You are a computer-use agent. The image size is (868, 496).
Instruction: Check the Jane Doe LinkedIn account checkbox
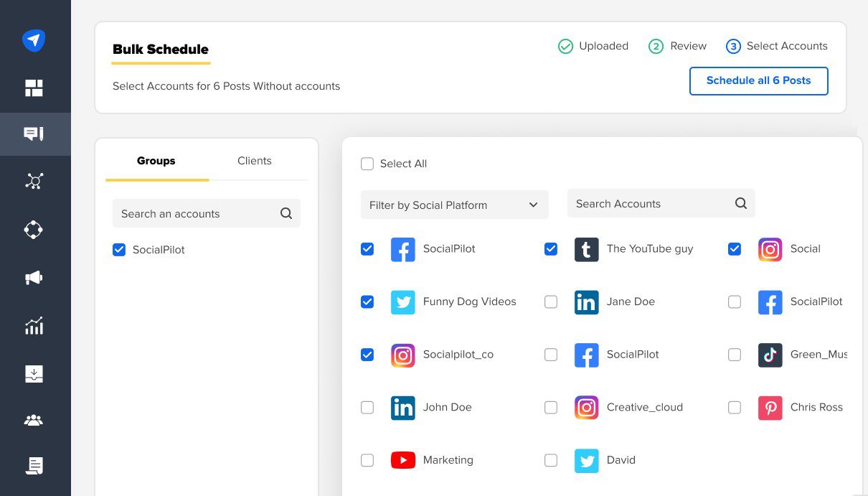[551, 302]
